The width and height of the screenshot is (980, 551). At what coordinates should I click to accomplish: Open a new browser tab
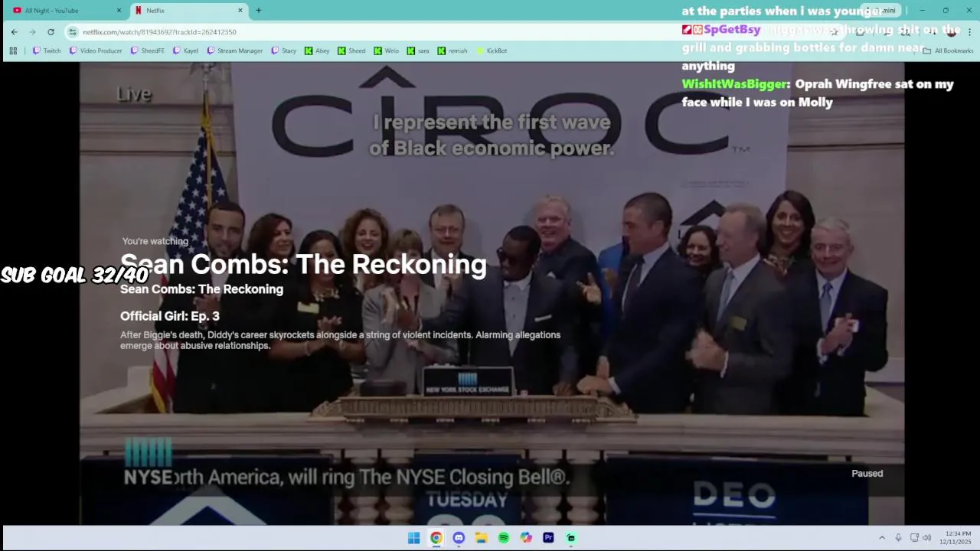tap(258, 11)
